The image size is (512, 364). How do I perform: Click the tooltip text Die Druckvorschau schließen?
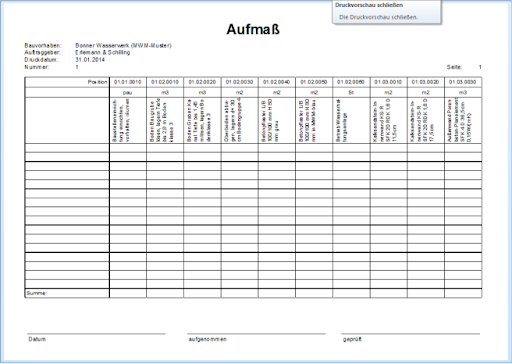(x=378, y=17)
